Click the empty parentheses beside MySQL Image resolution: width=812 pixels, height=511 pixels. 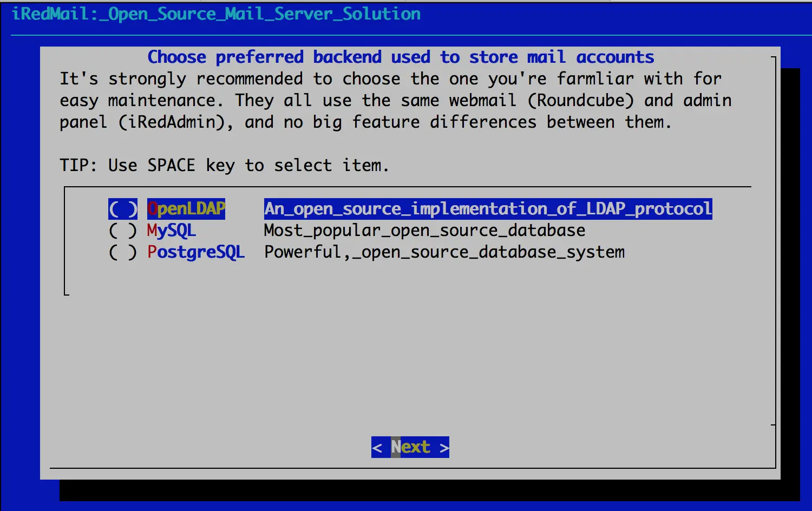coord(123,230)
